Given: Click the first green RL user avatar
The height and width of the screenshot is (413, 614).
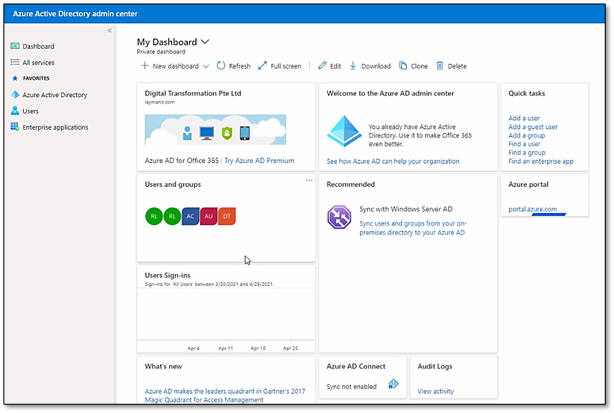Looking at the screenshot, I should click(x=154, y=216).
